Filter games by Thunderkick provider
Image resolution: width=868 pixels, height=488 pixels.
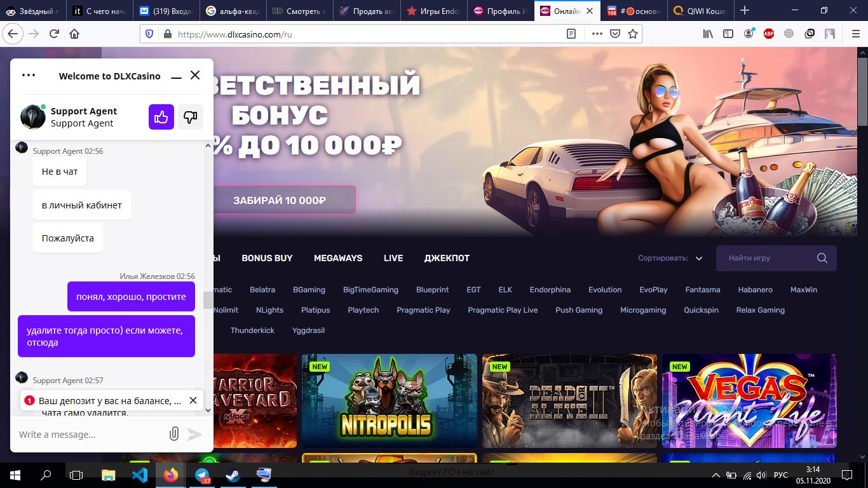point(252,330)
